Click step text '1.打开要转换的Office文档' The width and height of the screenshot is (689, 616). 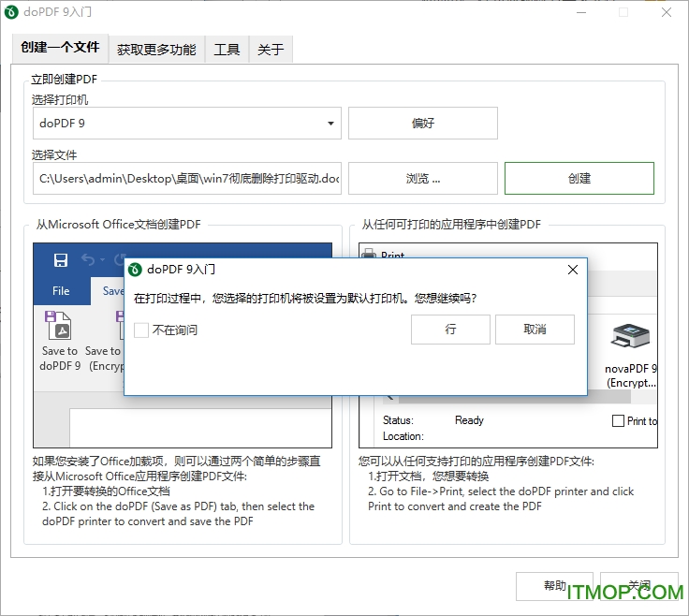click(x=106, y=491)
